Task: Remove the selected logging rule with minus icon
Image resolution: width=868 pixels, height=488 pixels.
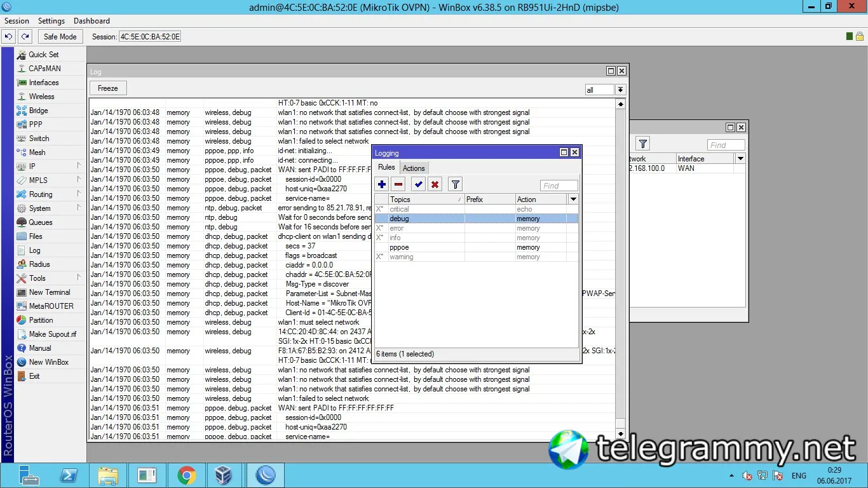Action: point(398,185)
